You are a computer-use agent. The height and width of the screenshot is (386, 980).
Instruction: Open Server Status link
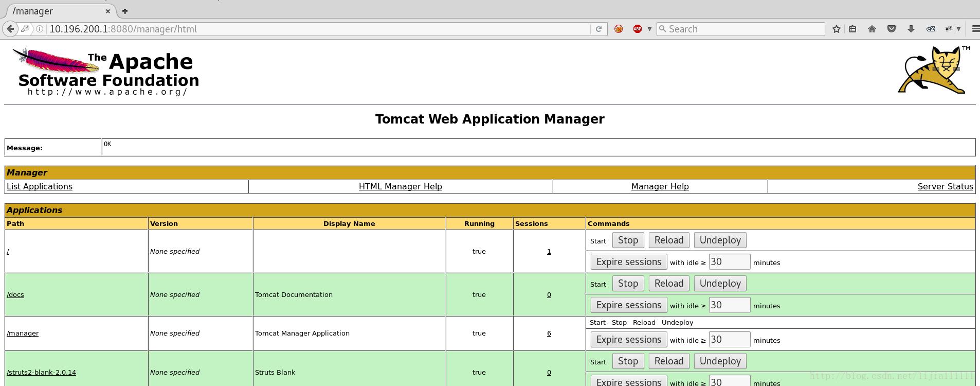tap(946, 186)
